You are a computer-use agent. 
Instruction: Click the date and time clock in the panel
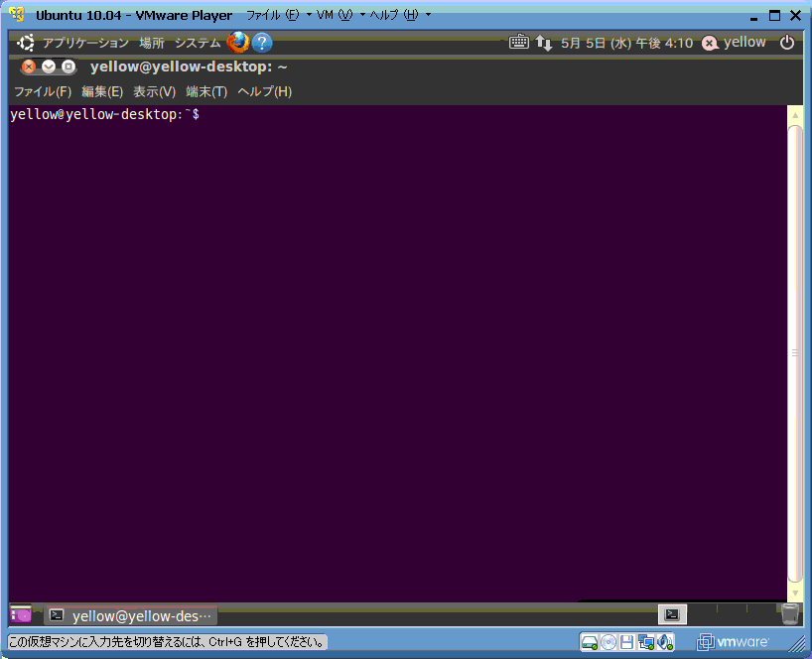(x=626, y=43)
